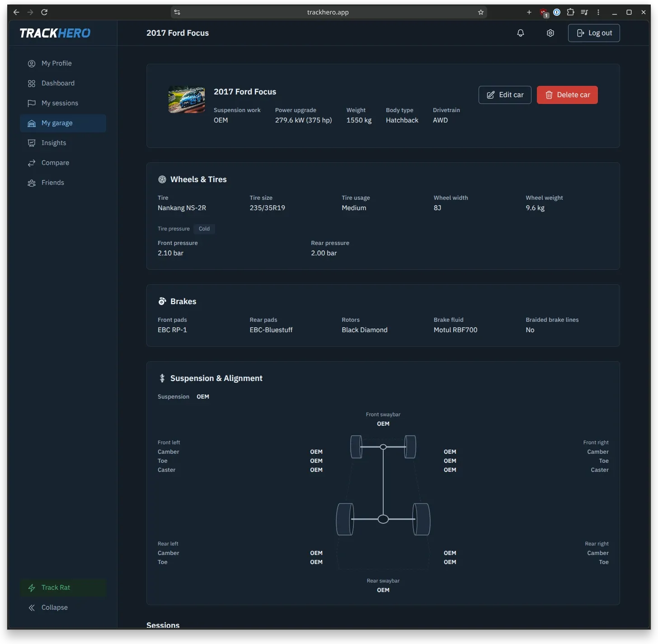Open My Profile page
Image resolution: width=658 pixels, height=644 pixels.
63,63
